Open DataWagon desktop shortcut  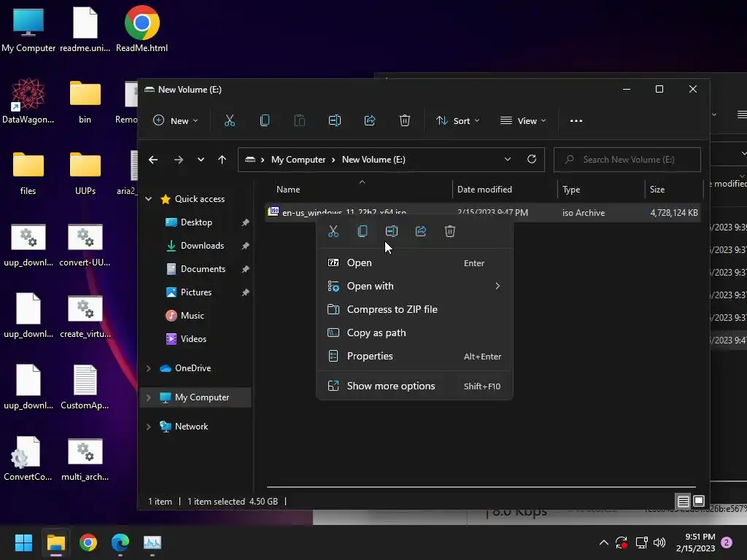pos(28,101)
